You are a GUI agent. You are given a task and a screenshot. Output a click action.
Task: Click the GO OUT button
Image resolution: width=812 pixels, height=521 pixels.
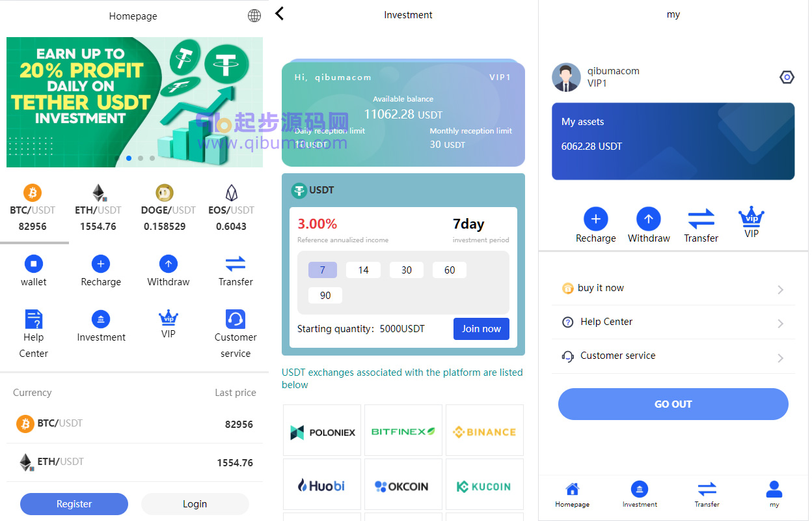click(x=673, y=404)
